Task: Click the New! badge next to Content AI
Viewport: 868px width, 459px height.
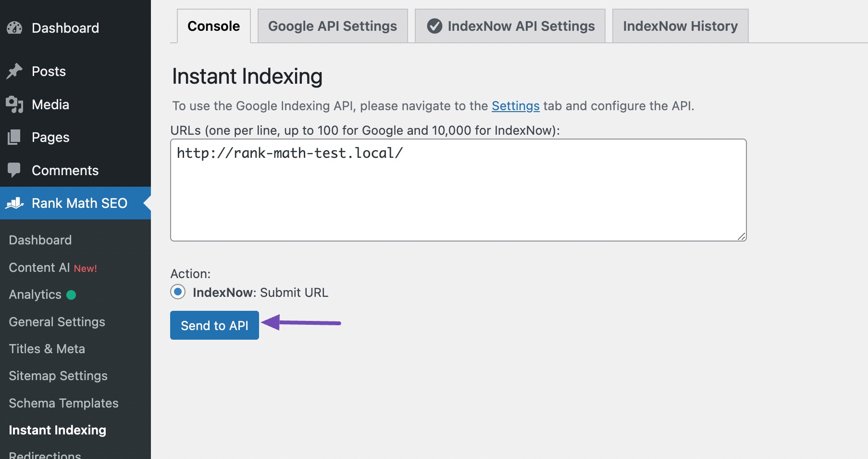Action: pos(86,268)
